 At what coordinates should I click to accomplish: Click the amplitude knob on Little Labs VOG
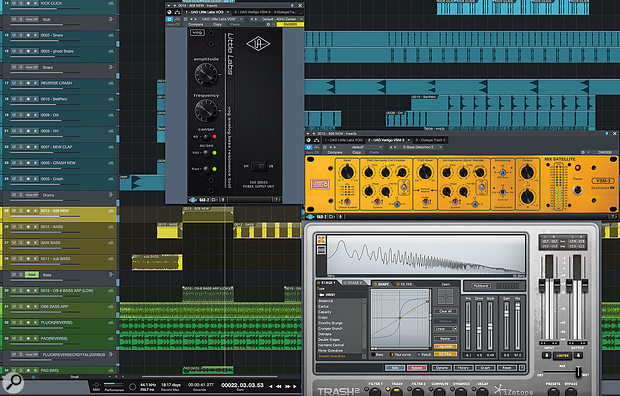coord(206,74)
